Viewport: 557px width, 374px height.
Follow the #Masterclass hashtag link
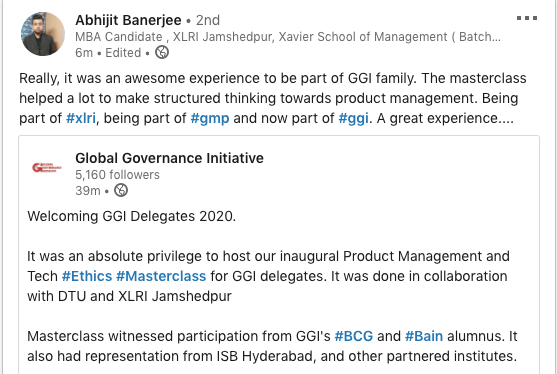[161, 276]
